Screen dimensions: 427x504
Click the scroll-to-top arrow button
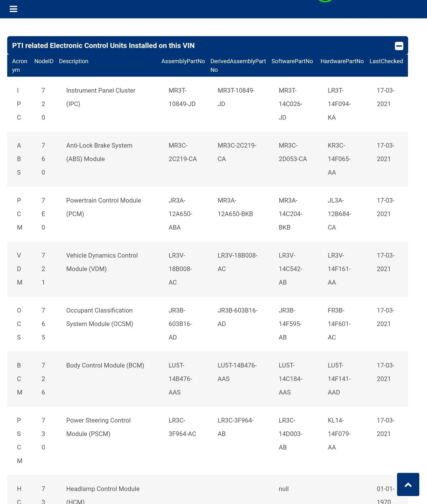tap(408, 484)
